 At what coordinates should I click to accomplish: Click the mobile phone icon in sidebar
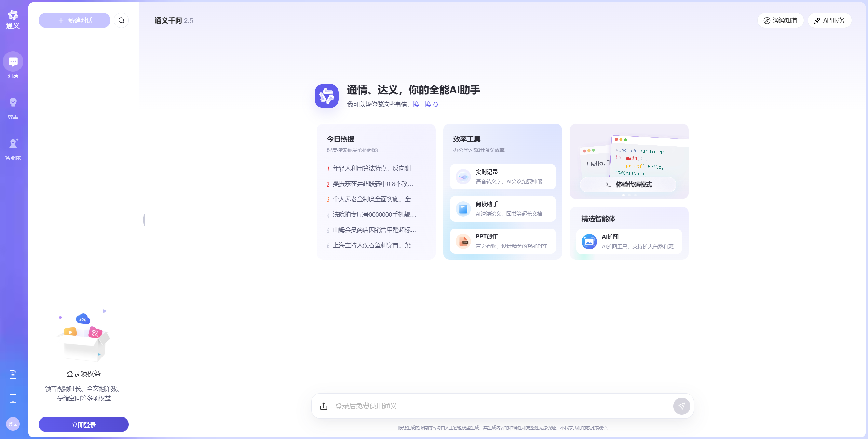pyautogui.click(x=13, y=398)
